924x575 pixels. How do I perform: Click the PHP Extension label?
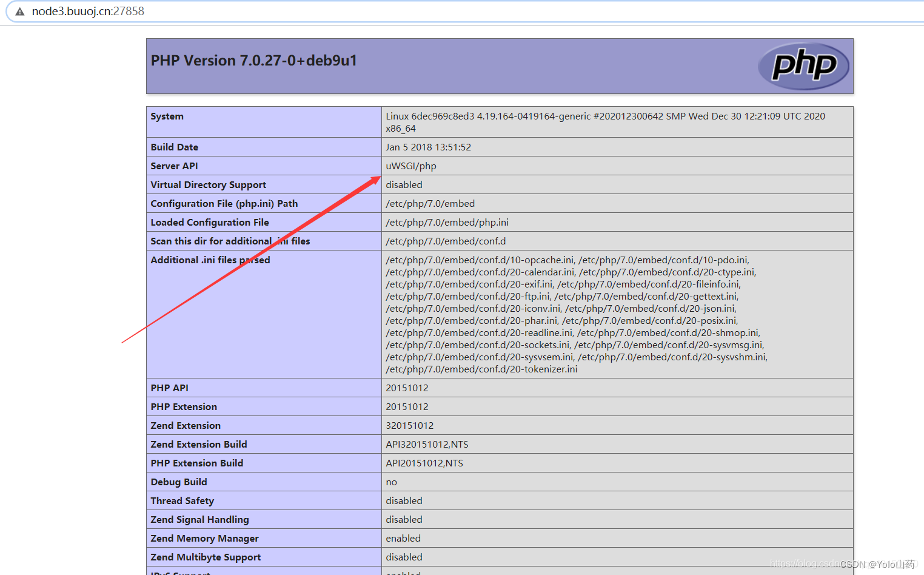[x=184, y=407]
